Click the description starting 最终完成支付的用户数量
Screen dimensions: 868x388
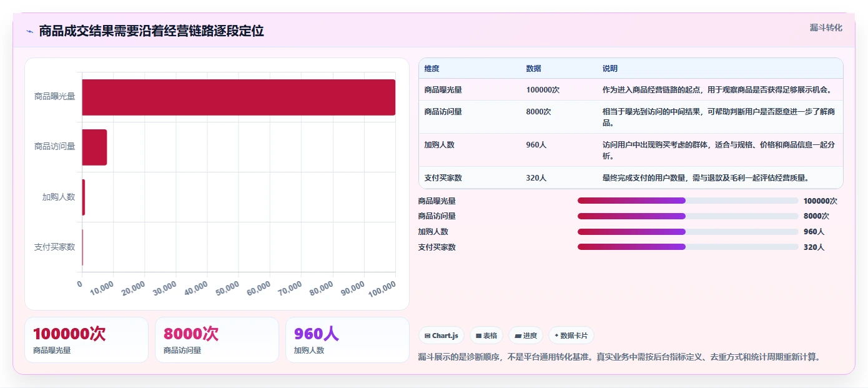pos(706,178)
